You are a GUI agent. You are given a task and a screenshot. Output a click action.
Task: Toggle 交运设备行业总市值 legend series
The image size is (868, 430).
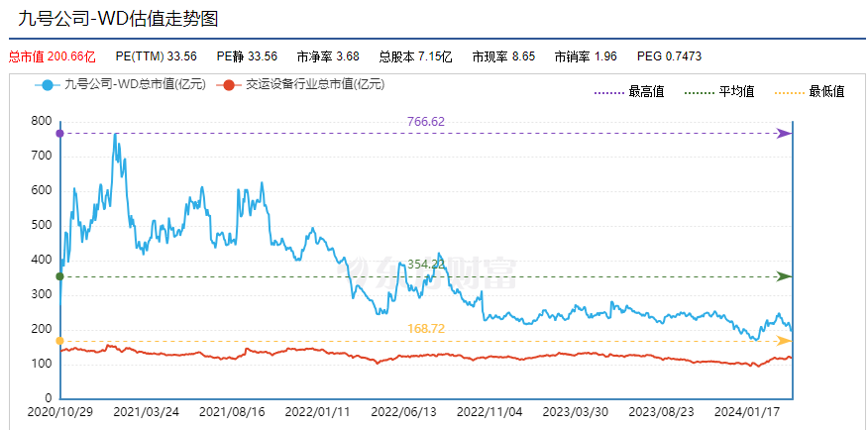click(x=300, y=84)
